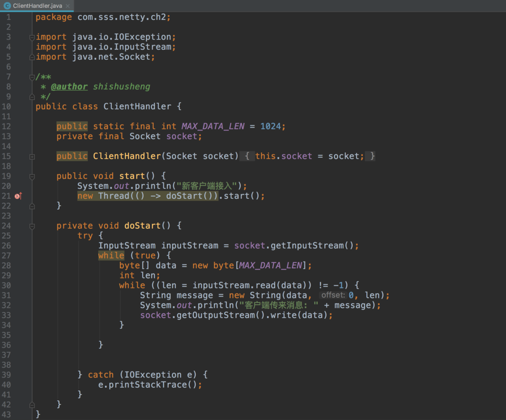The image size is (506, 420).
Task: Collapse the start() method fold at line 19
Action: click(x=32, y=177)
